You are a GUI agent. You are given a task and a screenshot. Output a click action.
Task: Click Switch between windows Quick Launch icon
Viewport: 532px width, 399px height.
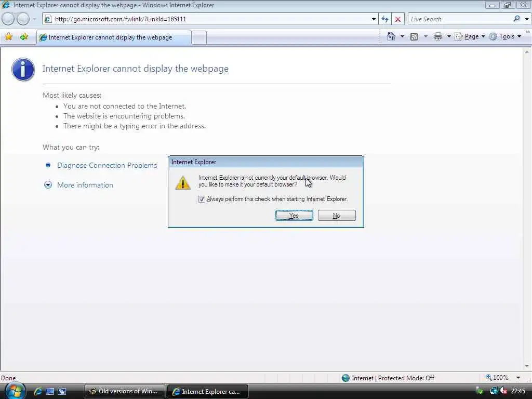coord(62,392)
